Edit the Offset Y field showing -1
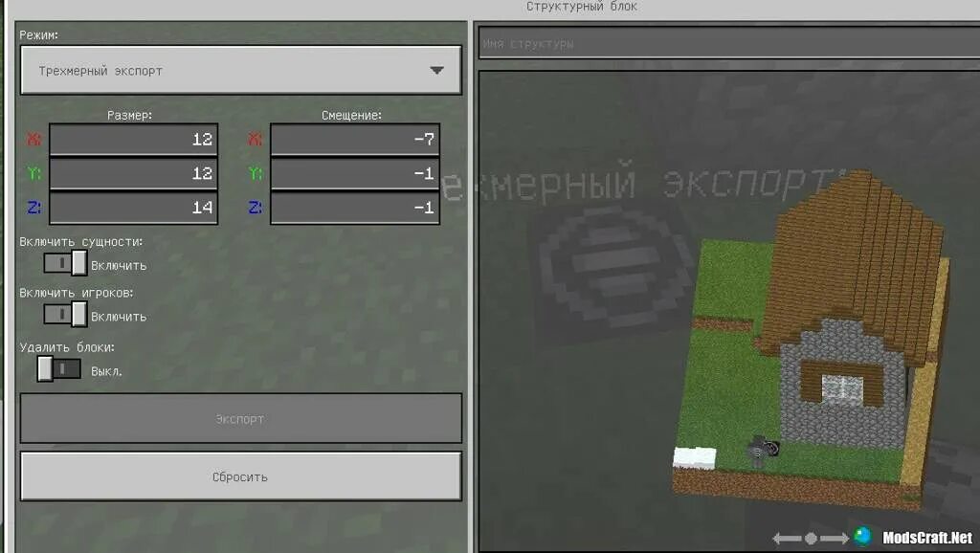Viewport: 980px width, 553px height. [355, 173]
